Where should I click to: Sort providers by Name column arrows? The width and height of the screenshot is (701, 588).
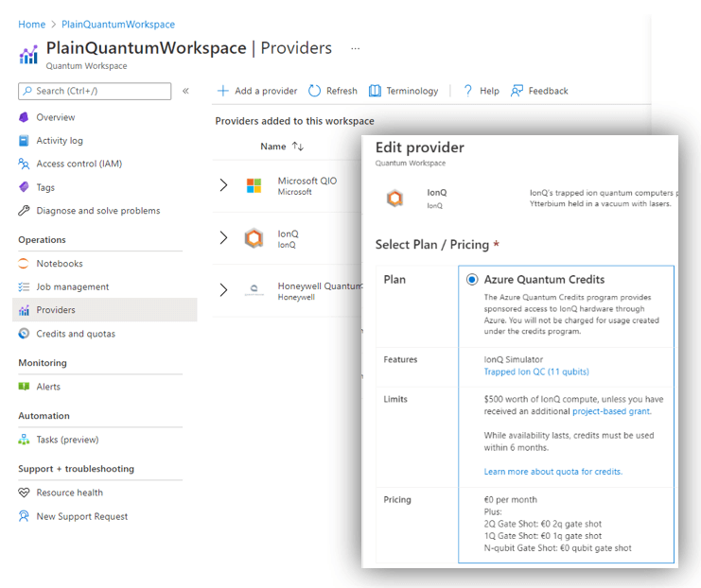click(x=298, y=147)
